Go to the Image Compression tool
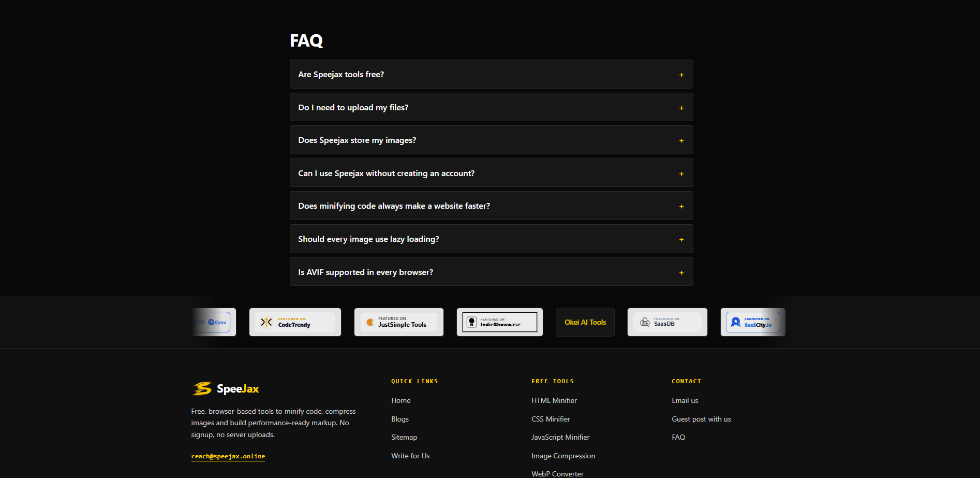Viewport: 980px width, 478px height. pyautogui.click(x=563, y=456)
